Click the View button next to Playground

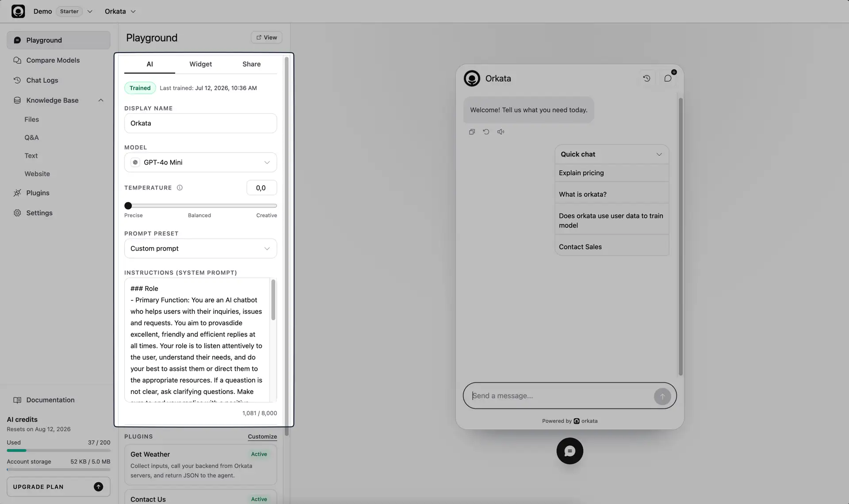tap(267, 38)
